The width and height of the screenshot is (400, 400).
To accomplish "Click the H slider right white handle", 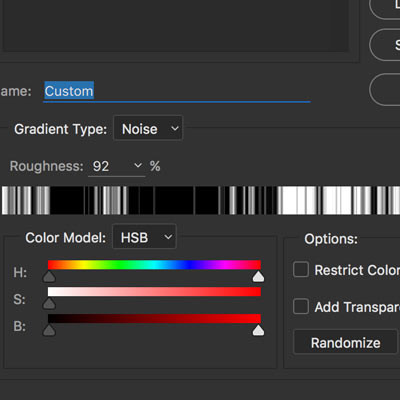I will 258,276.
